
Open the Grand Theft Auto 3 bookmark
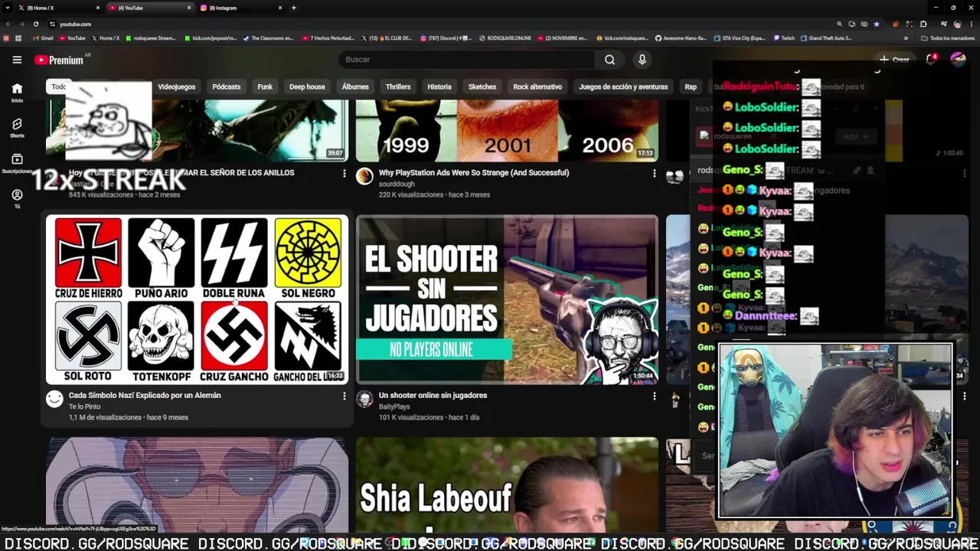826,38
